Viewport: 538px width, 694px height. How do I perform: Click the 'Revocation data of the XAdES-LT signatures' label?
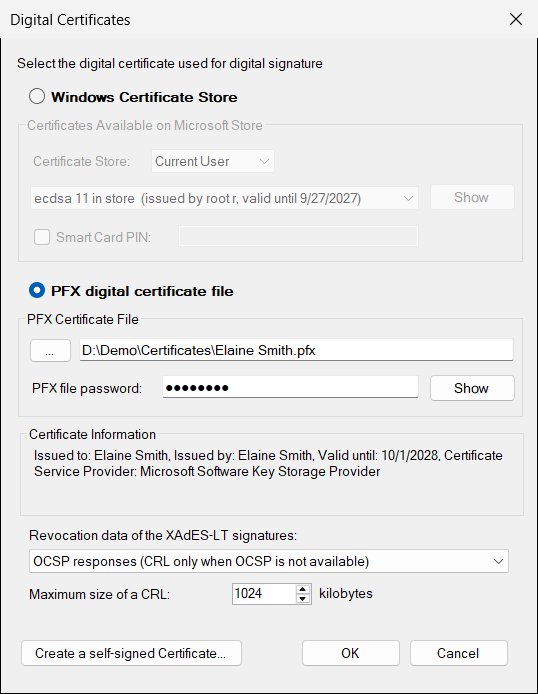163,536
